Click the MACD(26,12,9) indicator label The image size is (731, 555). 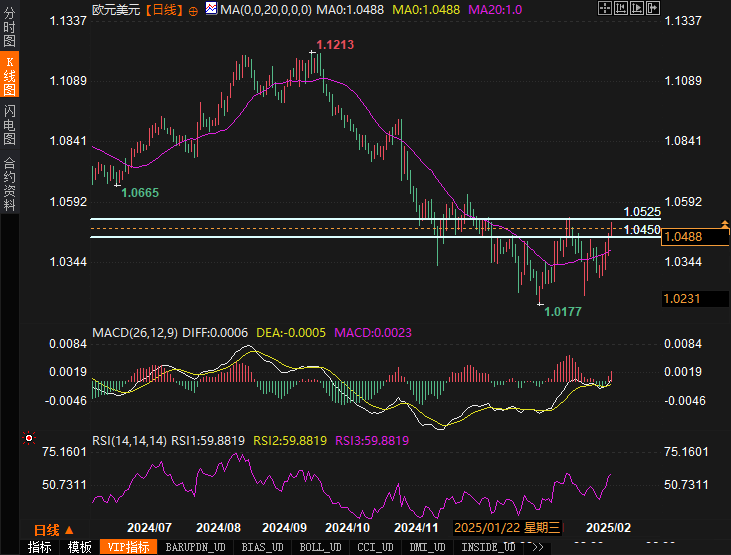point(134,332)
